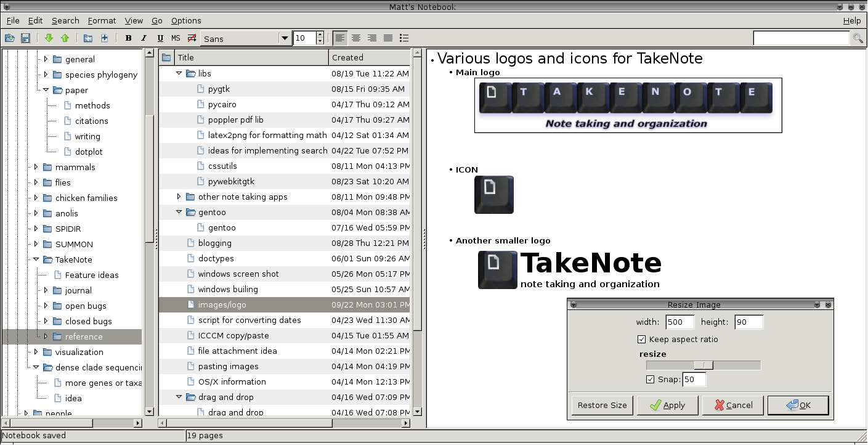Image resolution: width=868 pixels, height=445 pixels.
Task: Select the single key image under ICON
Action: tap(494, 195)
